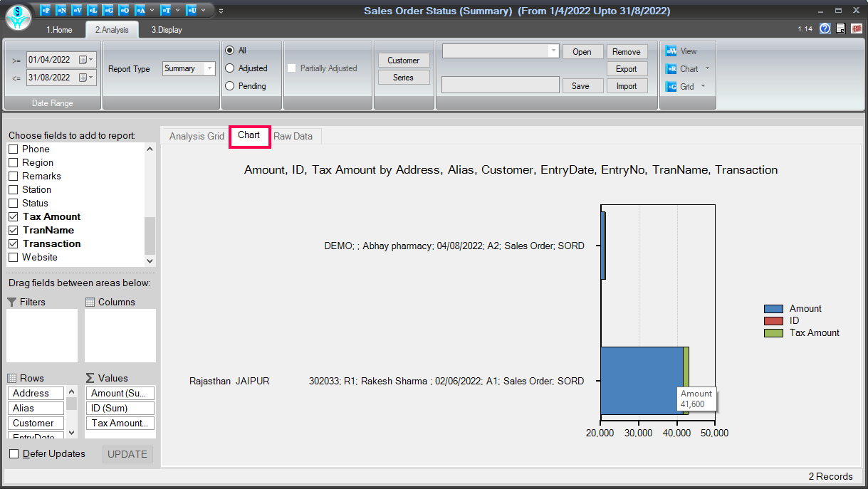Image resolution: width=868 pixels, height=489 pixels.
Task: Uncheck the Tax Amount field checkbox
Action: click(x=13, y=216)
